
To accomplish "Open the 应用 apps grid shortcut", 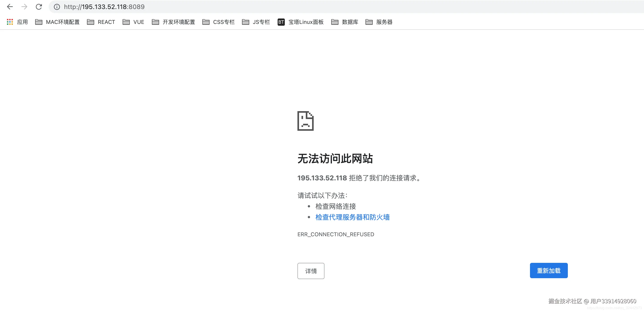I will click(17, 22).
